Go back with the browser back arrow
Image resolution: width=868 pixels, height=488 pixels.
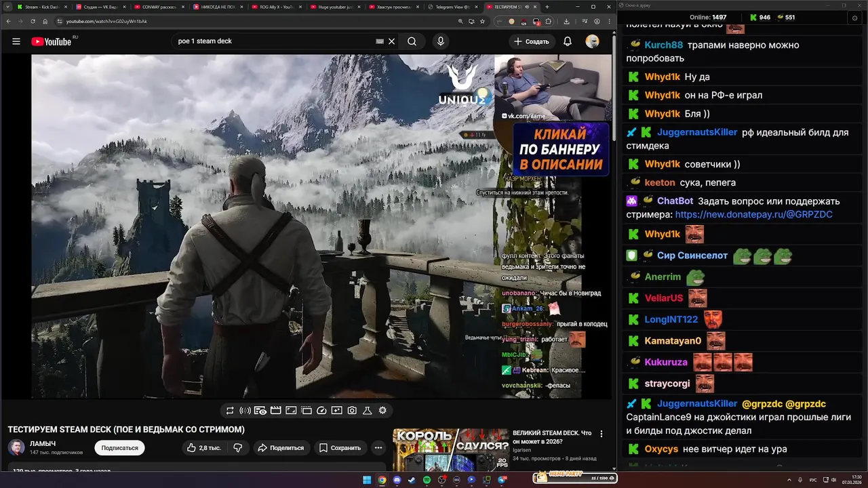pos(8,21)
